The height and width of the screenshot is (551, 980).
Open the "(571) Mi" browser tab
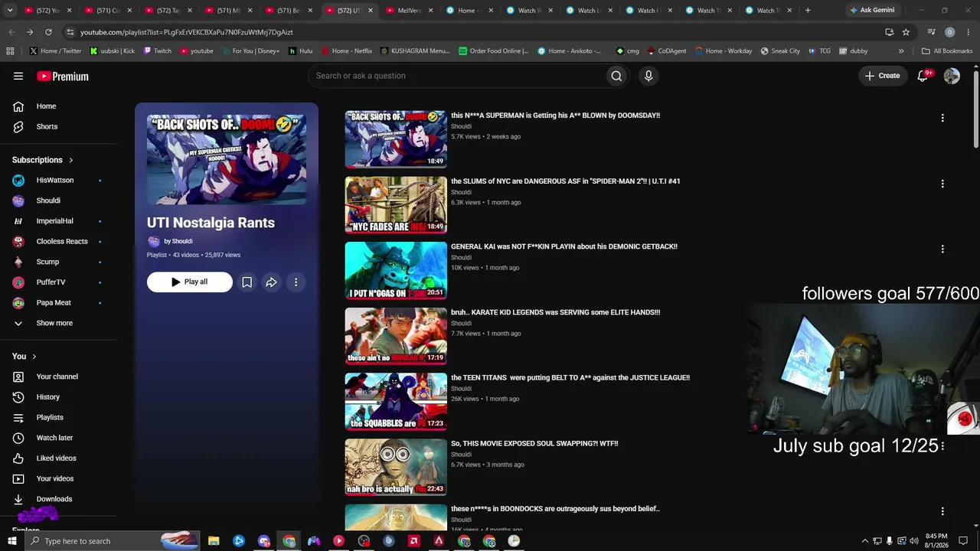229,11
